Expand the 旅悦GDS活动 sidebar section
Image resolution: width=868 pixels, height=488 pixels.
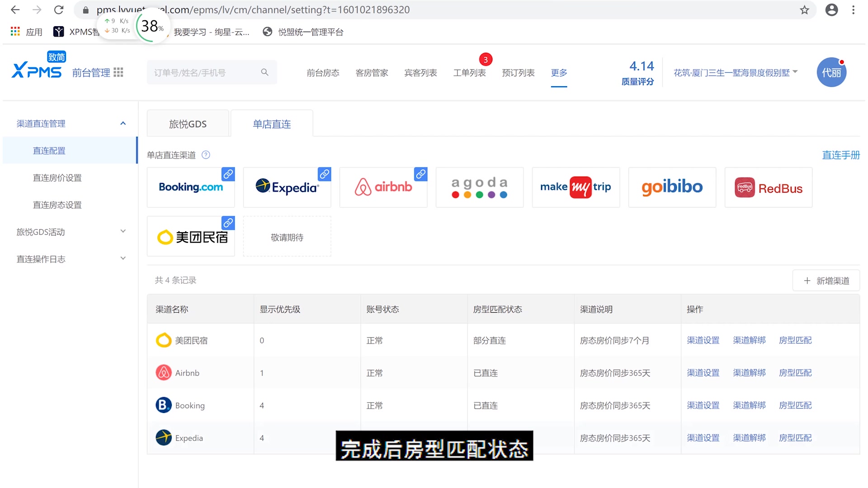[123, 231]
